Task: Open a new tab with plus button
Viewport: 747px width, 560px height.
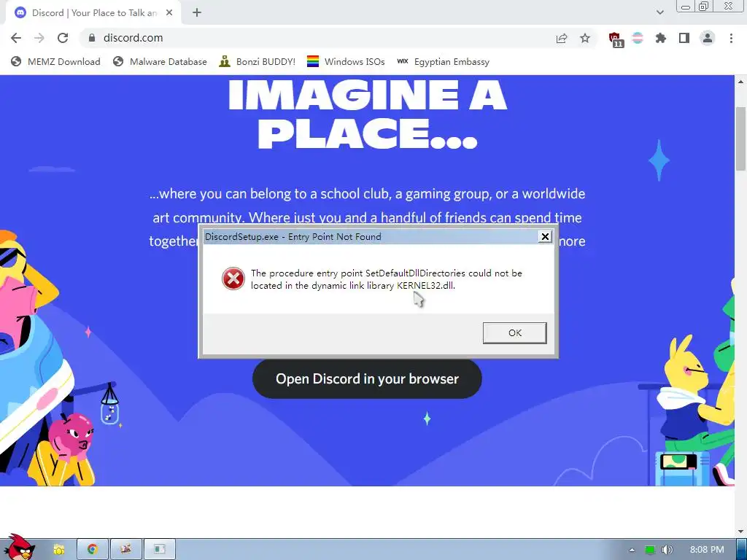Action: click(197, 13)
